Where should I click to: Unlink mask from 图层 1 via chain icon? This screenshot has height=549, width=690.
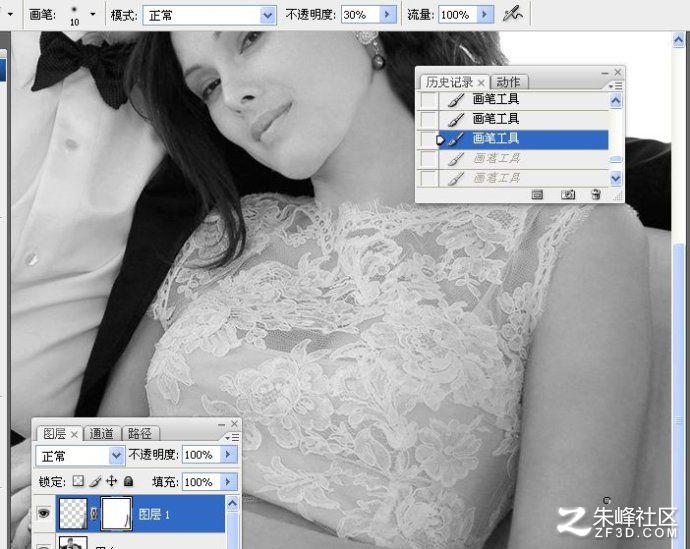pos(94,514)
